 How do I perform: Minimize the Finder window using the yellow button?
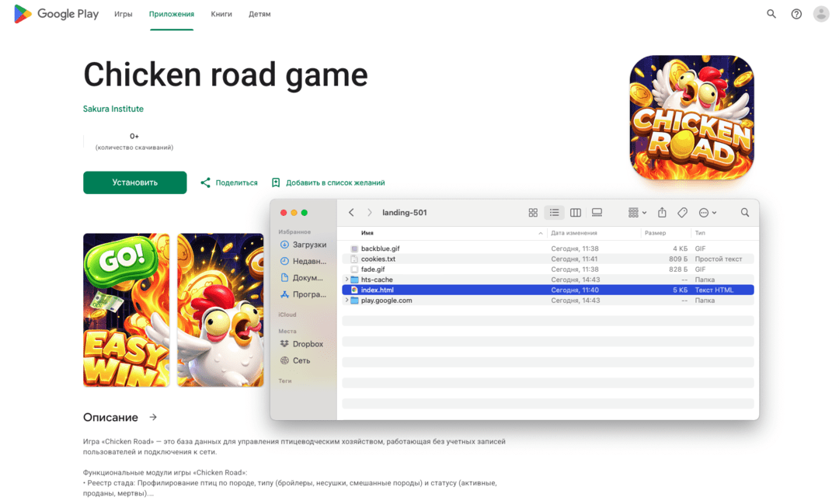[x=294, y=213]
